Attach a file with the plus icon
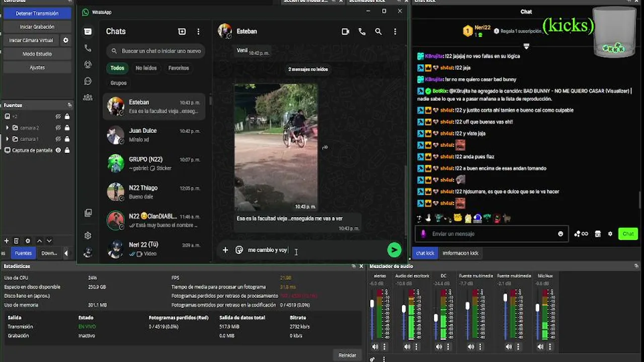The width and height of the screenshot is (644, 362). (225, 250)
